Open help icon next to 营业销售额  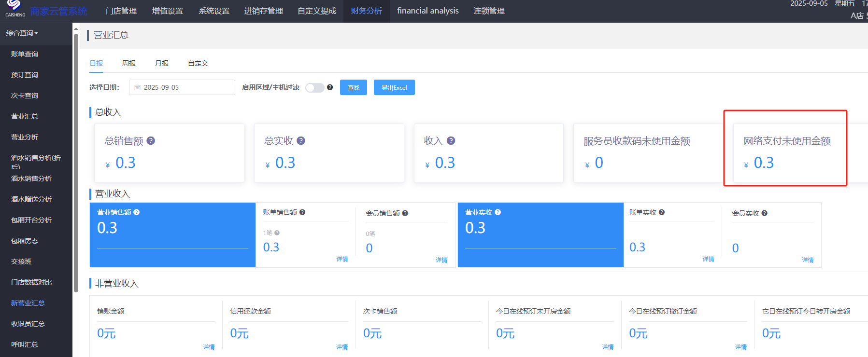(x=137, y=212)
